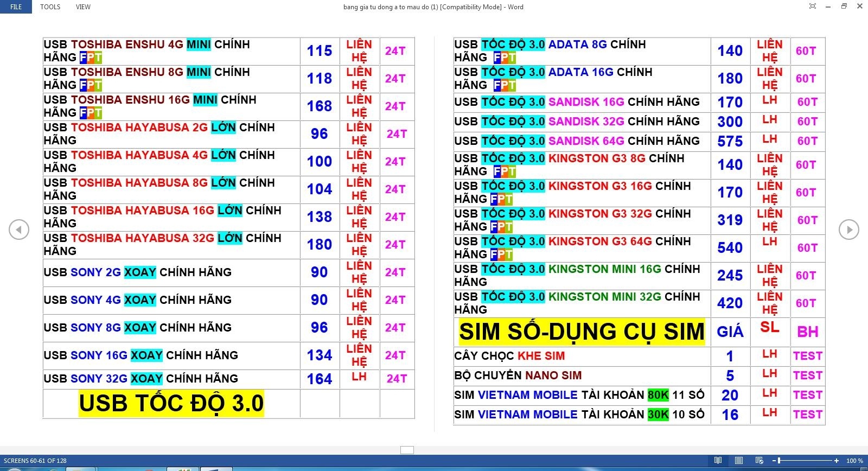The image size is (868, 471).
Task: Open zoom dialog via 100 % label
Action: [x=854, y=461]
